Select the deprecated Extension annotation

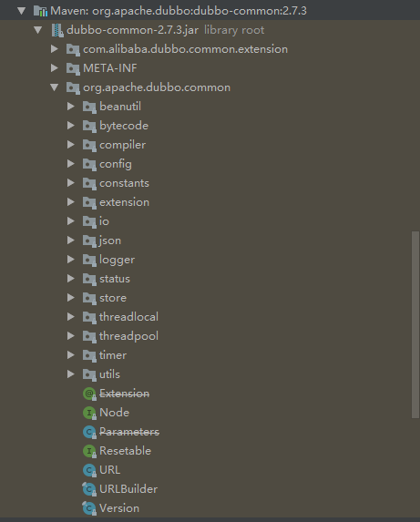[124, 394]
